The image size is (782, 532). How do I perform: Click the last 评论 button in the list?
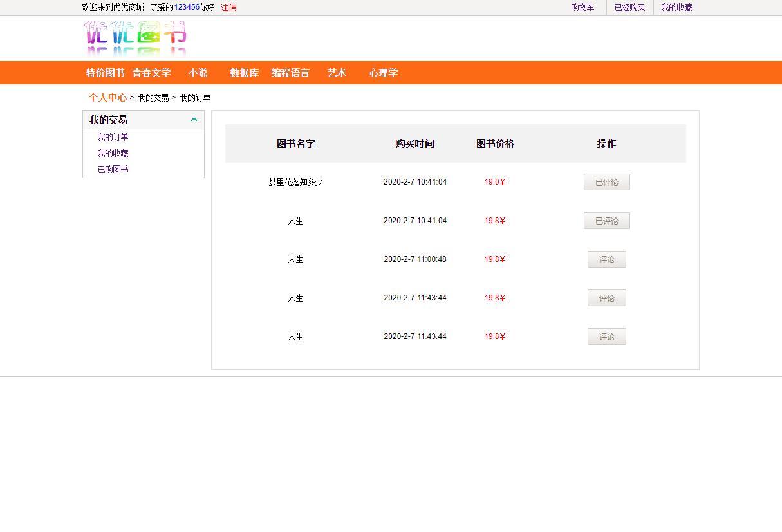tap(606, 336)
